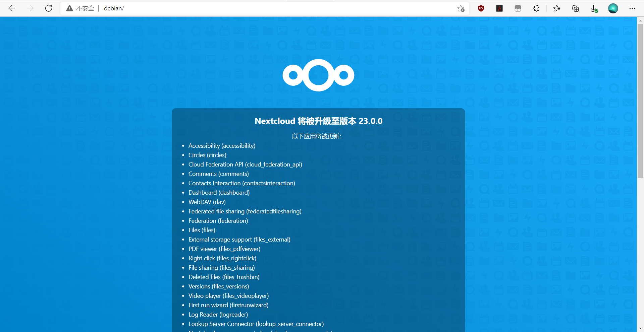Open browser Collections

pos(575,8)
